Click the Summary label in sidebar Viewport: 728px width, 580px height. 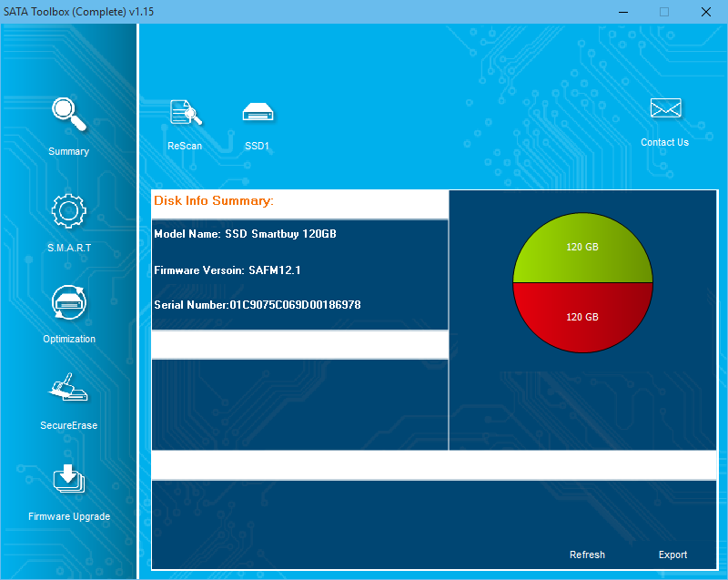pos(69,151)
